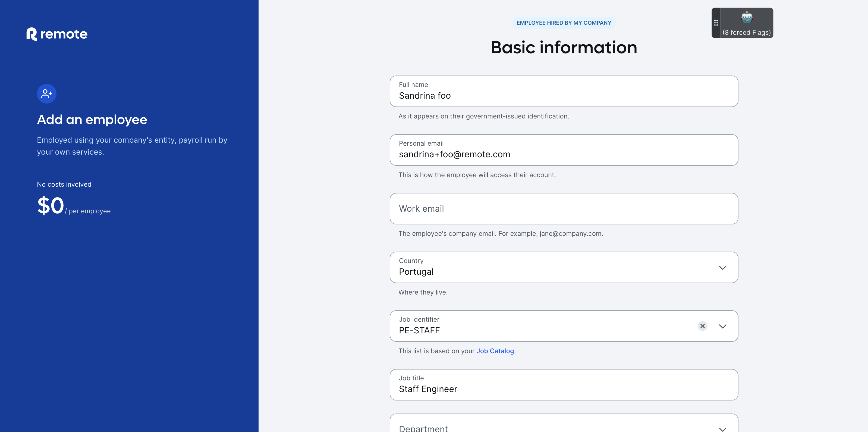
Task: Click the empty Work email field
Action: 563,209
